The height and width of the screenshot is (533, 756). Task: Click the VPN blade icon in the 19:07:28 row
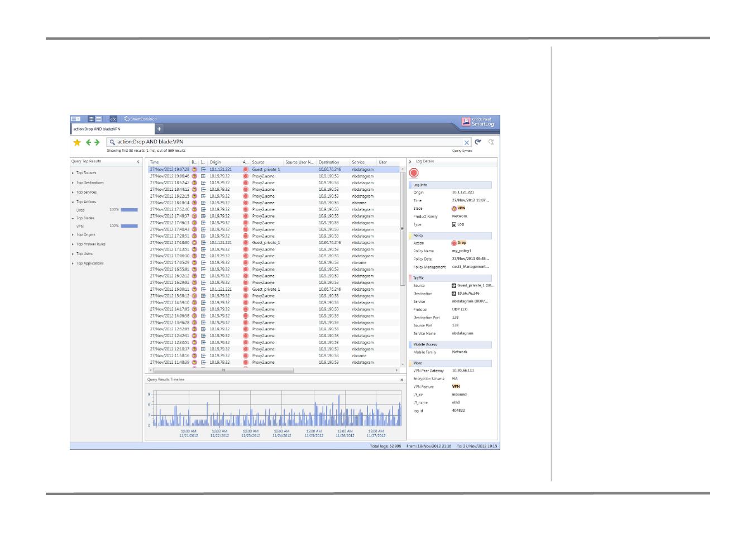point(195,169)
